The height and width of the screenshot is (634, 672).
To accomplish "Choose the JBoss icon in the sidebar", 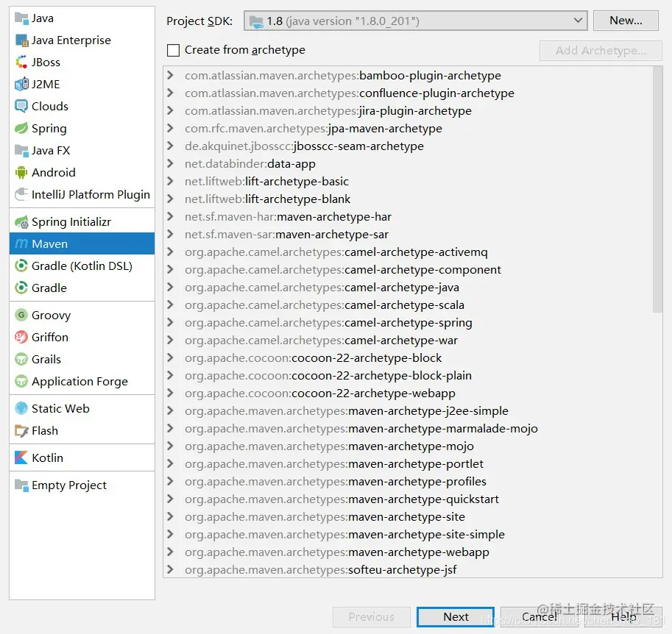I will tap(21, 62).
